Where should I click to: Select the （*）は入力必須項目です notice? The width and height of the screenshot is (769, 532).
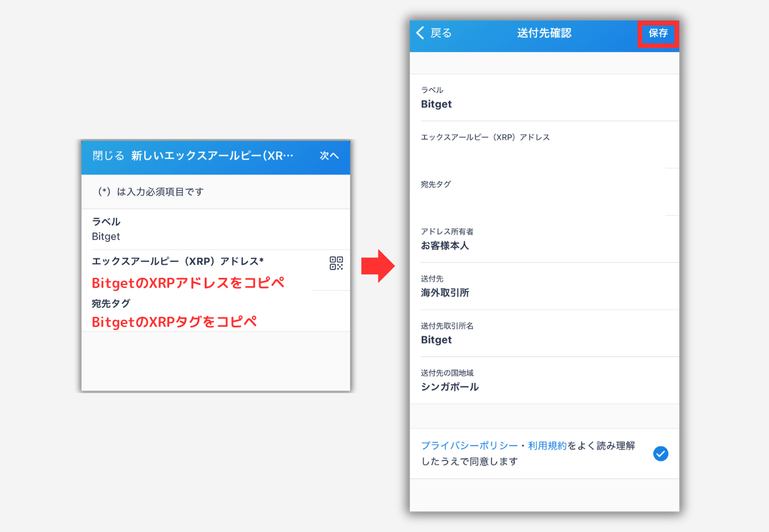click(149, 192)
